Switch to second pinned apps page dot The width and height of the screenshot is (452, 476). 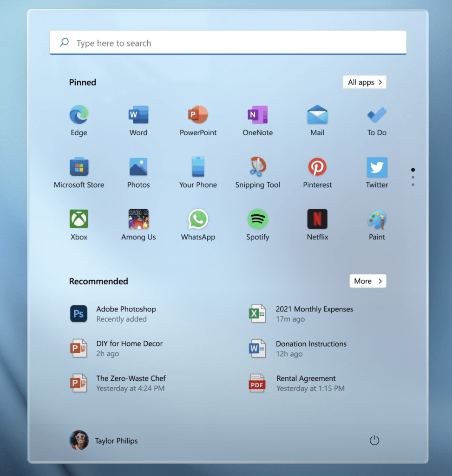click(413, 177)
